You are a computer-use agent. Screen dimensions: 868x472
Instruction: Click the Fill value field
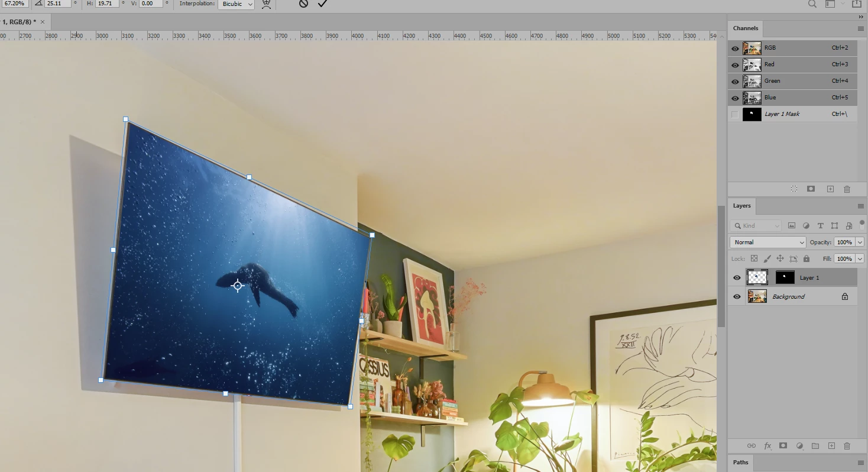(x=844, y=258)
